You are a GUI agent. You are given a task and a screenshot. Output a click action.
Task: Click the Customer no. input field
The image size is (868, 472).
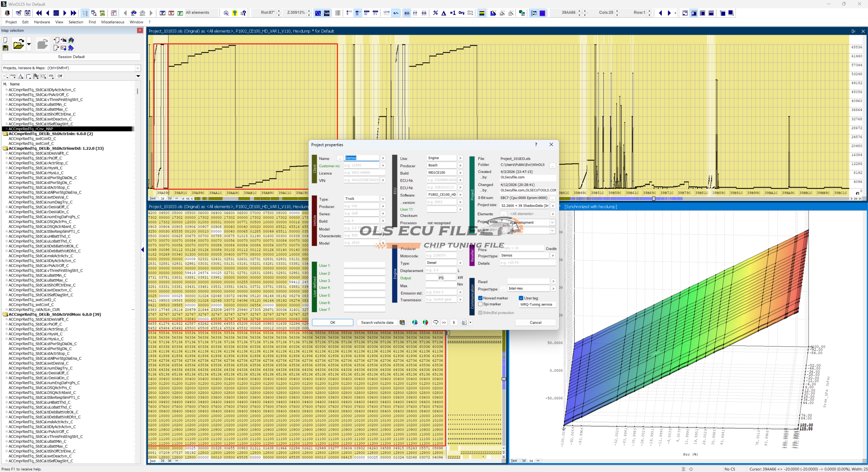(361, 165)
